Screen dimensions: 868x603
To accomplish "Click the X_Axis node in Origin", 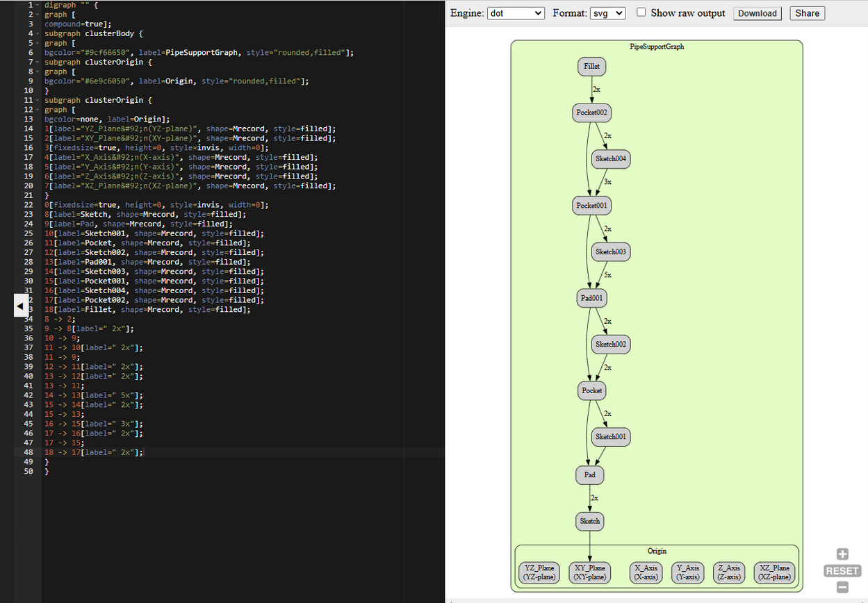I will coord(646,572).
